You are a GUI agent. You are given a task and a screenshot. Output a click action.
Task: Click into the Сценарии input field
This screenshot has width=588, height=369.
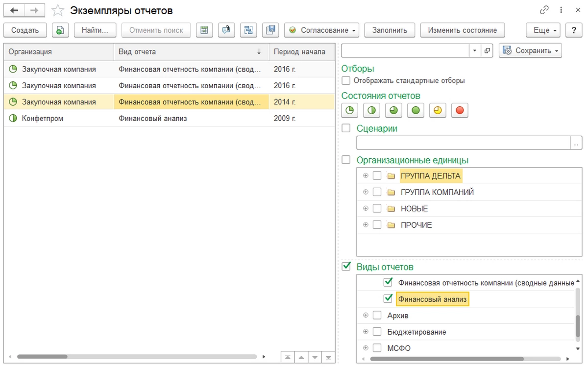[x=464, y=143]
